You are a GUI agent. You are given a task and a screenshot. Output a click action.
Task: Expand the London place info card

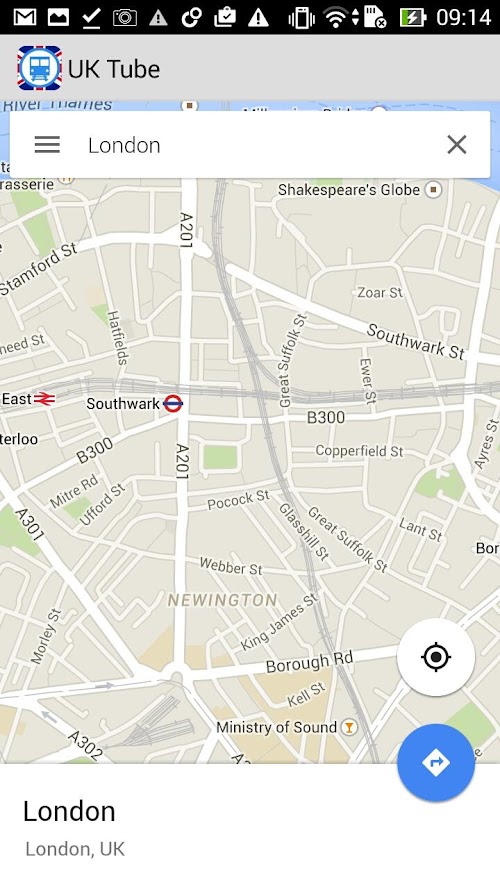[x=250, y=827]
